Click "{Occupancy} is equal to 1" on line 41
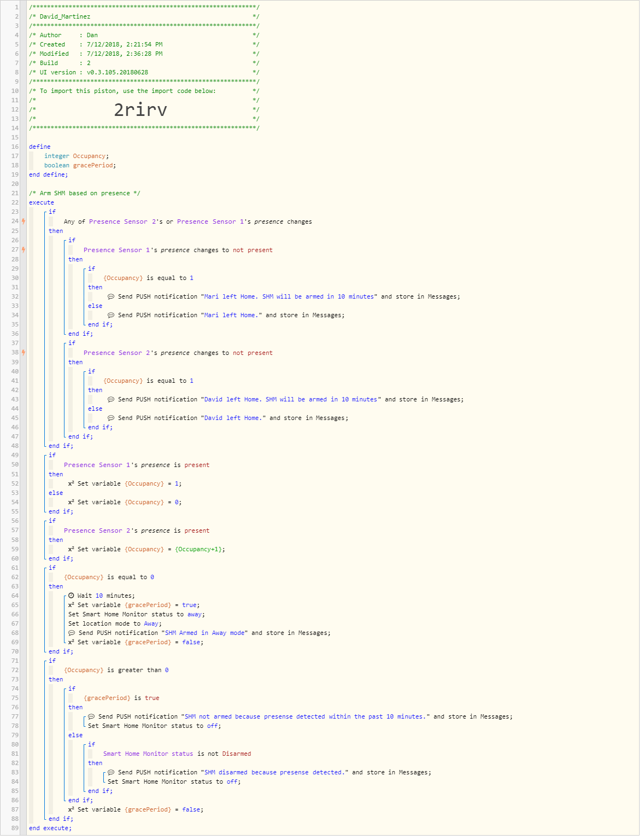The height and width of the screenshot is (840, 644). pos(148,381)
